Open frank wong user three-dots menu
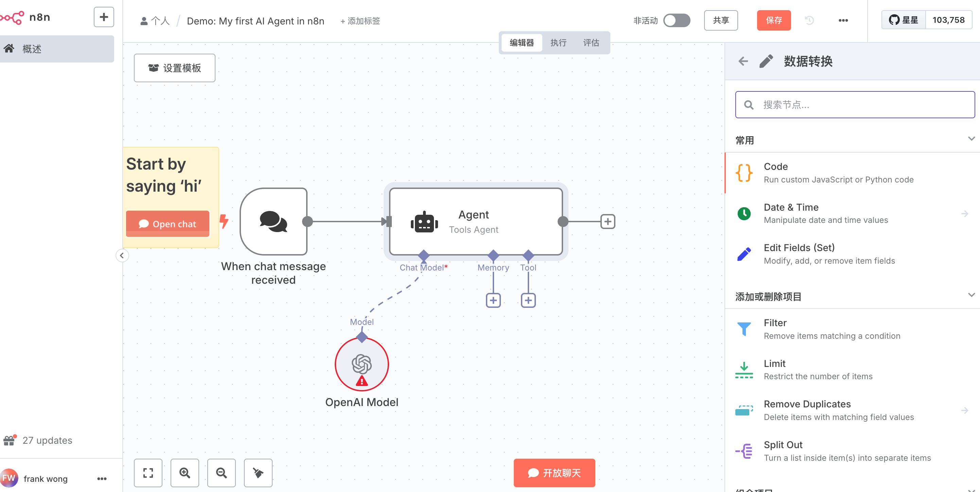980x492 pixels. [102, 479]
